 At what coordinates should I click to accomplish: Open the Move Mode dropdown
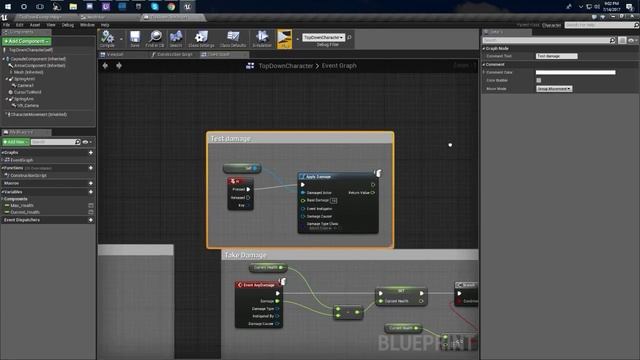coord(554,89)
